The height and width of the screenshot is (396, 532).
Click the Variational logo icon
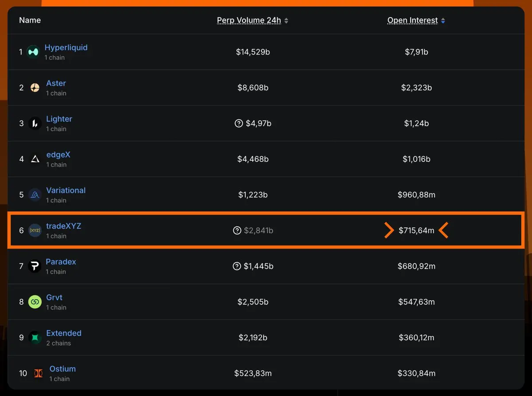35,195
